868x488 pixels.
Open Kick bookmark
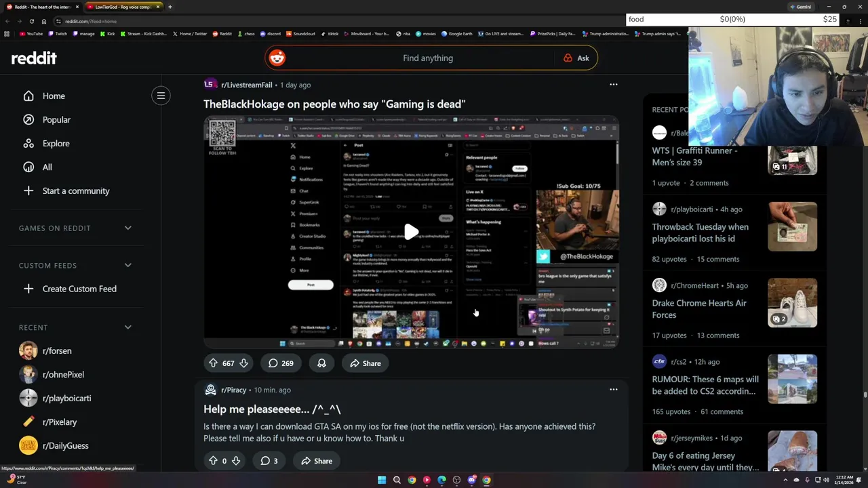[x=108, y=34]
